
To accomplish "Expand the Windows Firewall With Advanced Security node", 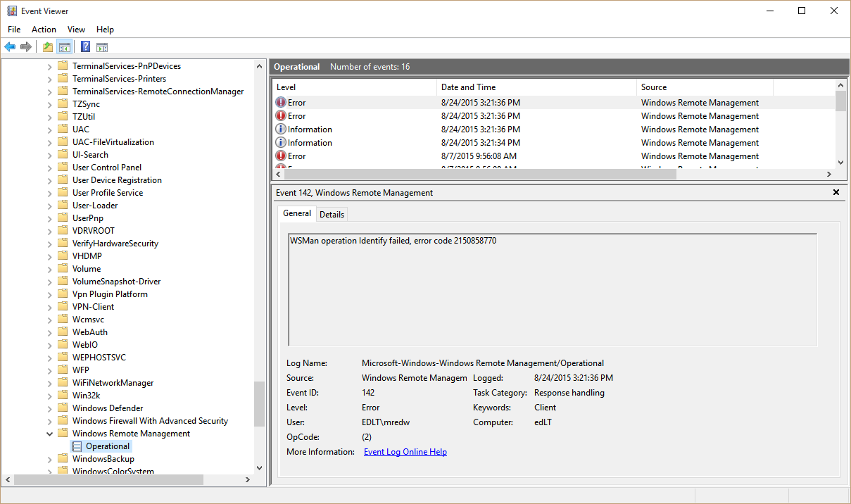I will (50, 421).
